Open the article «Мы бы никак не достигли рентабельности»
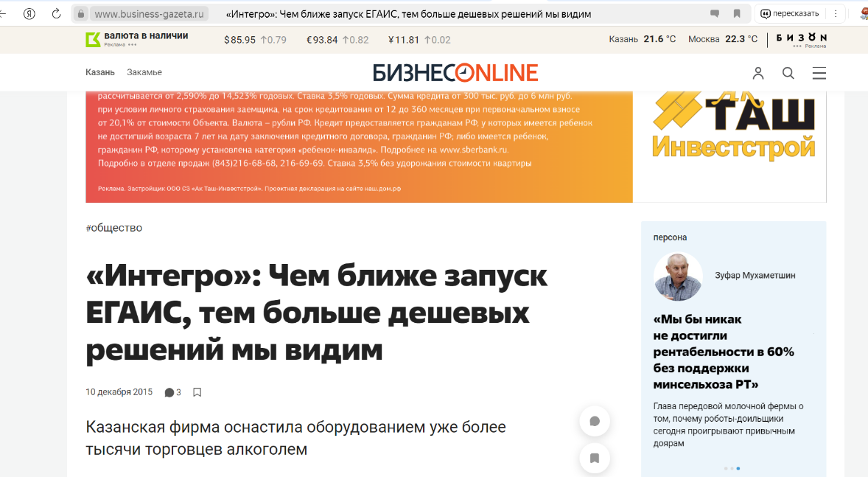Viewport: 868px width, 477px height. tap(723, 352)
